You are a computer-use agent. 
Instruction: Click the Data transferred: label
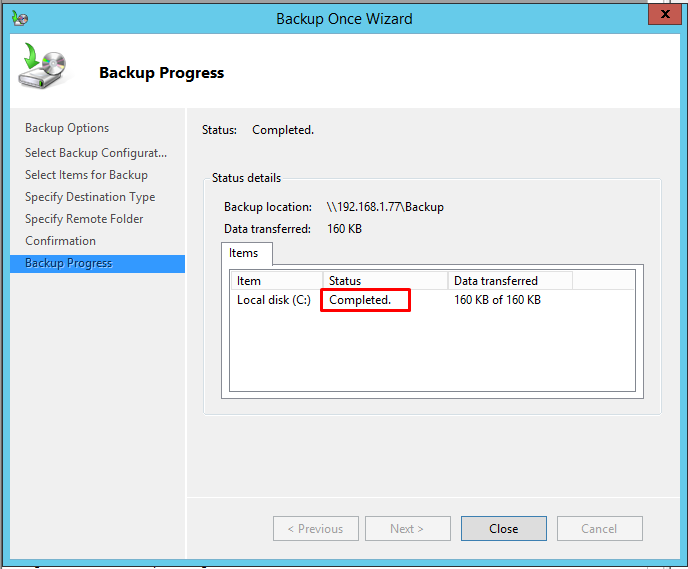(268, 229)
